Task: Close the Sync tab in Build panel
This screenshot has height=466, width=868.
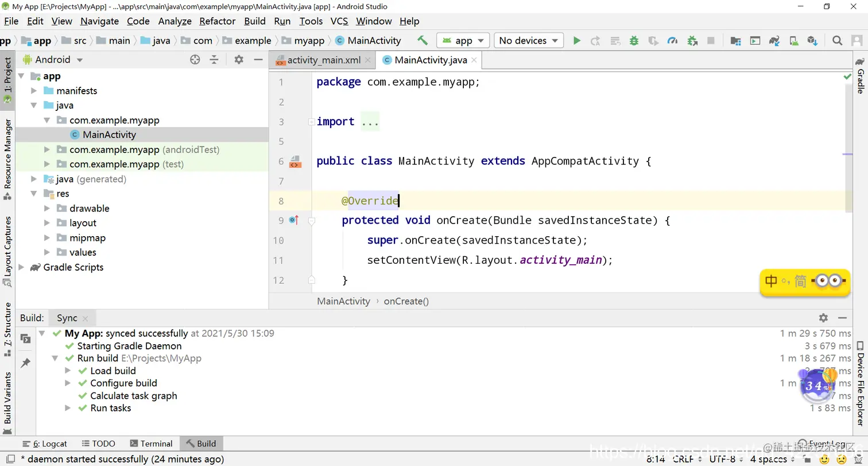Action: [86, 318]
